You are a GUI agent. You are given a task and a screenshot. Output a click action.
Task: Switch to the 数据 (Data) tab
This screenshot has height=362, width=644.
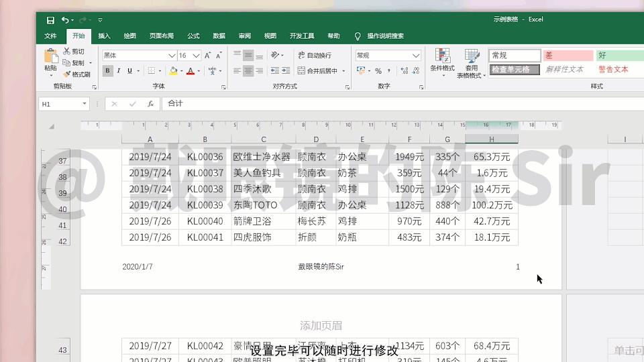coord(219,36)
